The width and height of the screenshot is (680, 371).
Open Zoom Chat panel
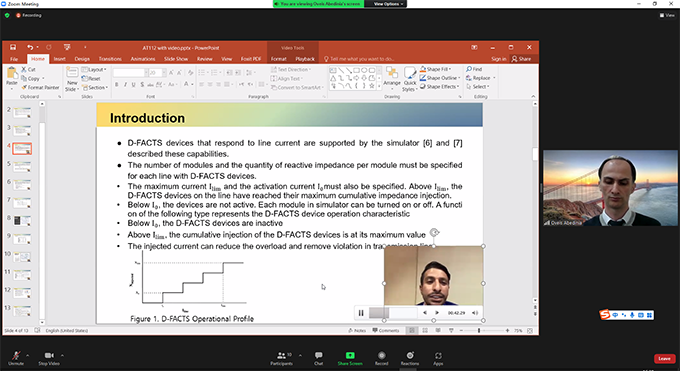(x=318, y=358)
